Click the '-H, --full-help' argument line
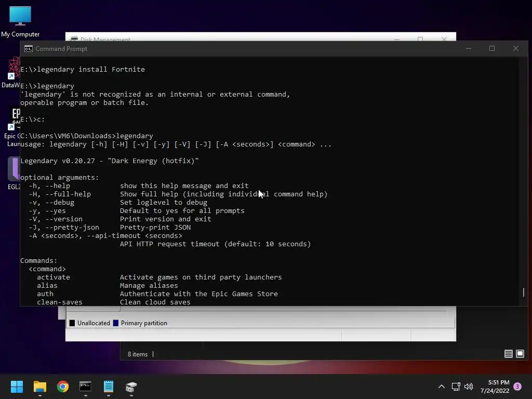Image resolution: width=532 pixels, height=399 pixels. [x=178, y=194]
